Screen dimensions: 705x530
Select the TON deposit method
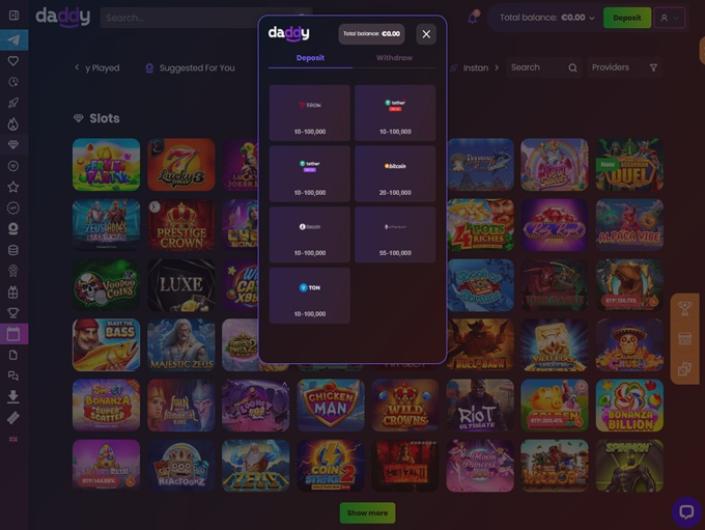tap(309, 295)
